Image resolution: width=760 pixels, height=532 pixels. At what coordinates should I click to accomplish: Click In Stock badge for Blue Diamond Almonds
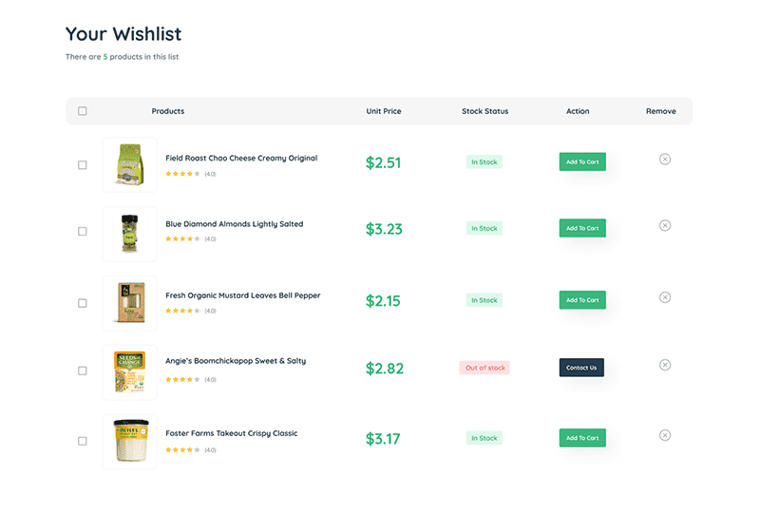point(484,228)
